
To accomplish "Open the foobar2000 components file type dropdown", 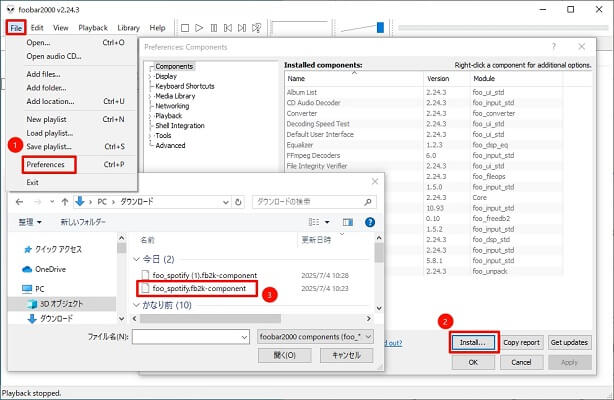I will 315,337.
